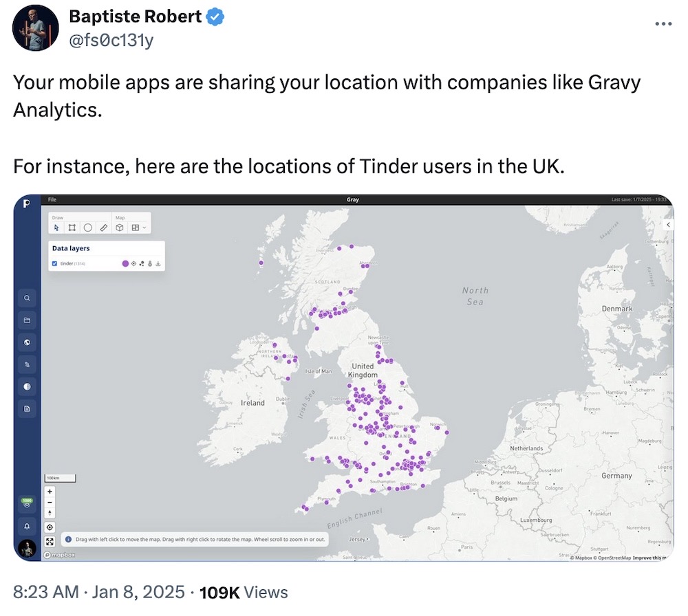
Task: Select the pointer tool in the Draw toolbar
Action: click(x=56, y=227)
